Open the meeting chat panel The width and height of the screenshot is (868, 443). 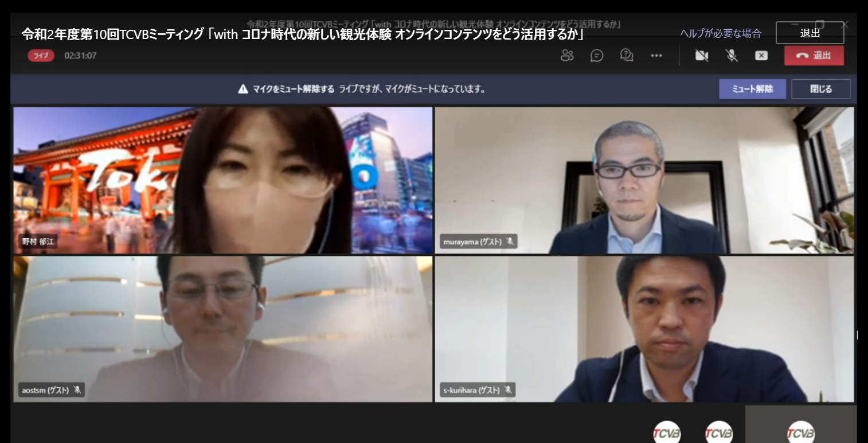tap(597, 56)
